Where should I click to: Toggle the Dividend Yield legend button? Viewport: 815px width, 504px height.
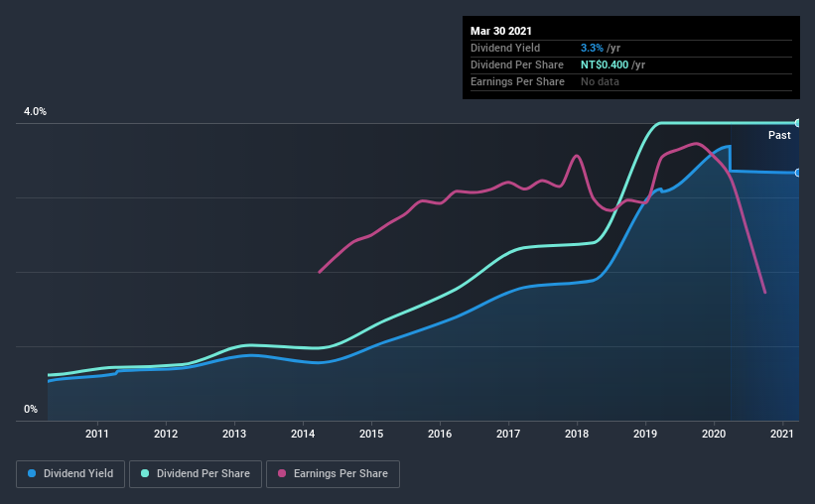coord(70,474)
